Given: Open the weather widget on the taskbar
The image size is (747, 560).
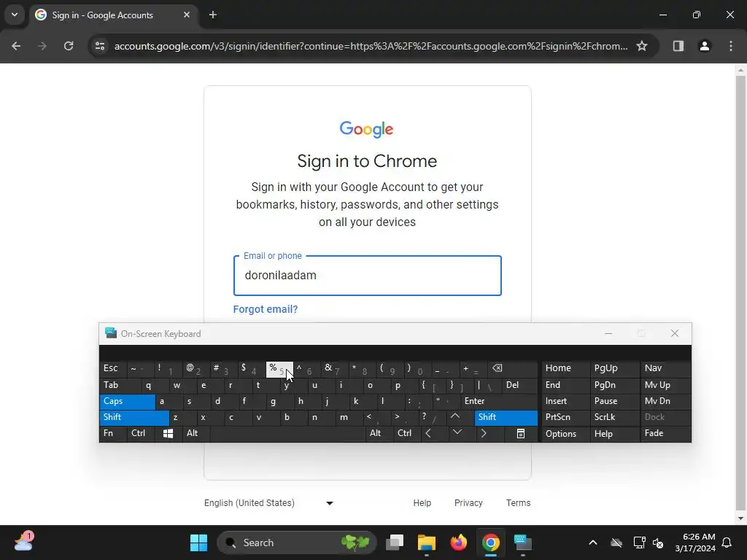Looking at the screenshot, I should 24,542.
